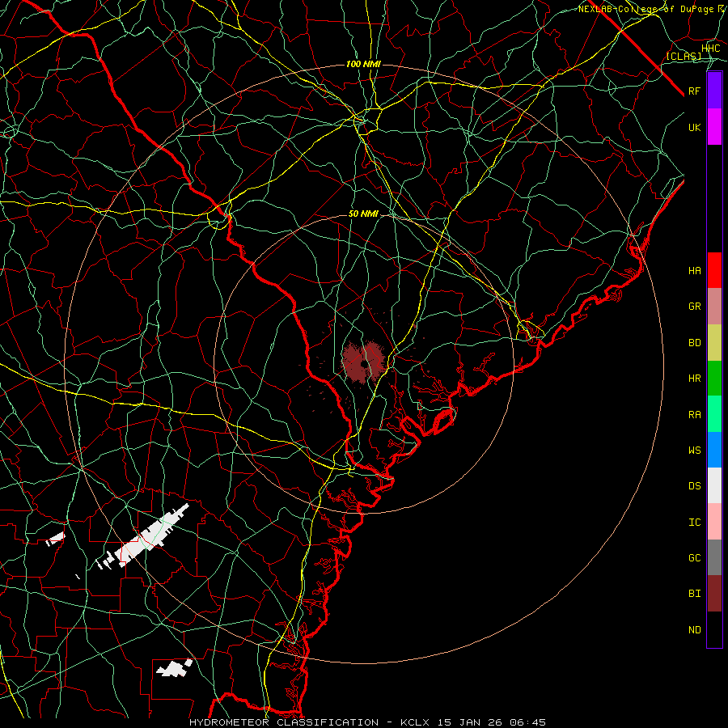Click the IC legend label
The image size is (728, 728).
[695, 523]
